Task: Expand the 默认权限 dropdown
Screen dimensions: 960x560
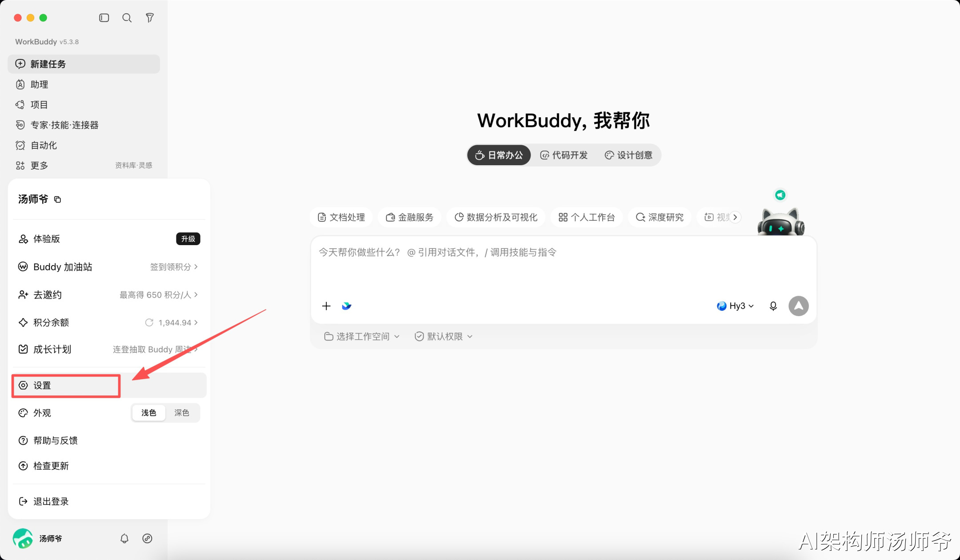Action: click(444, 337)
